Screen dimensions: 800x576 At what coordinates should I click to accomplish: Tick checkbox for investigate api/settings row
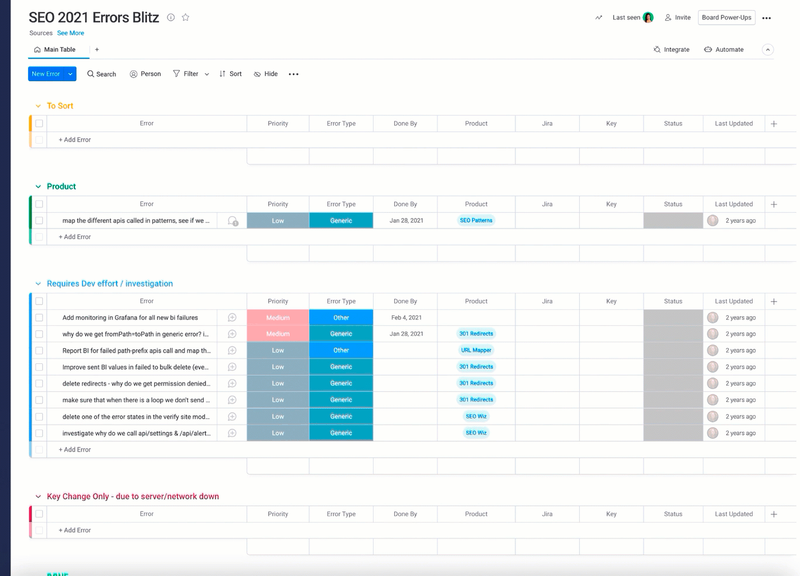[x=39, y=433]
